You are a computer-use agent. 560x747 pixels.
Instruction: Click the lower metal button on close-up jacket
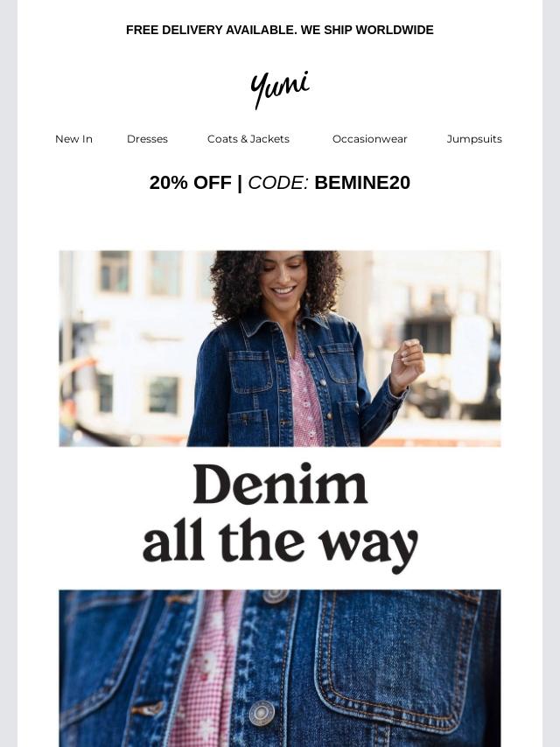(262, 713)
